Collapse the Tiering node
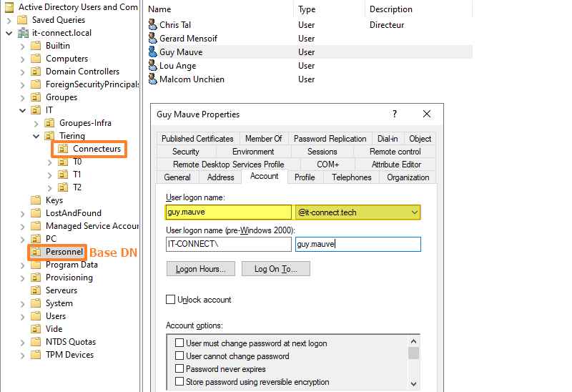 [36, 136]
